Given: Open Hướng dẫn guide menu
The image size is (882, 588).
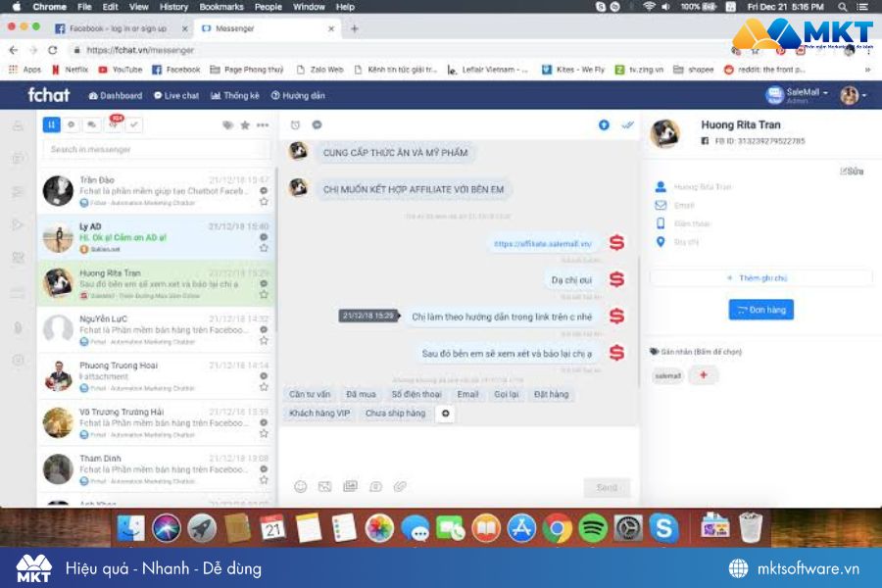Looking at the screenshot, I should tap(298, 96).
